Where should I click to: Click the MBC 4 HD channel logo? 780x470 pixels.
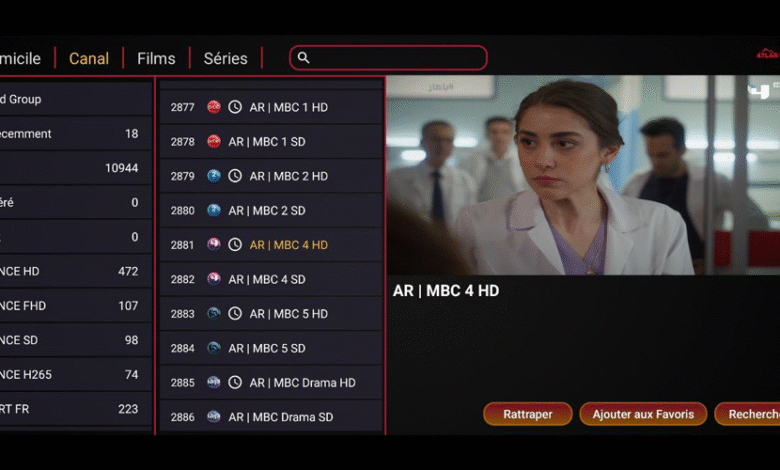pos(214,245)
